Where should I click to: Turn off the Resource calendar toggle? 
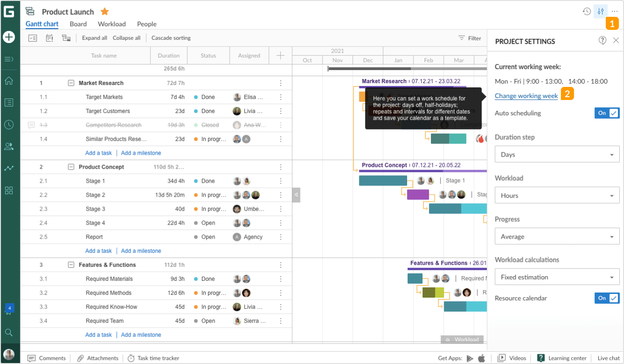(607, 298)
